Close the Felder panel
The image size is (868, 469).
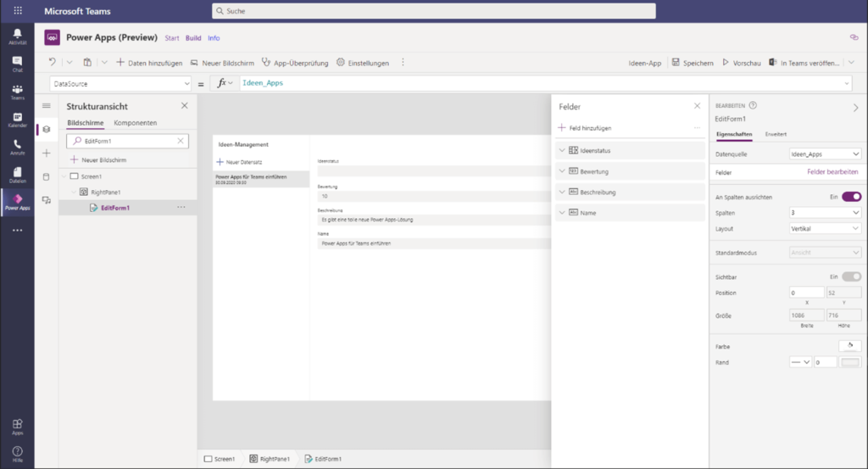(x=697, y=106)
